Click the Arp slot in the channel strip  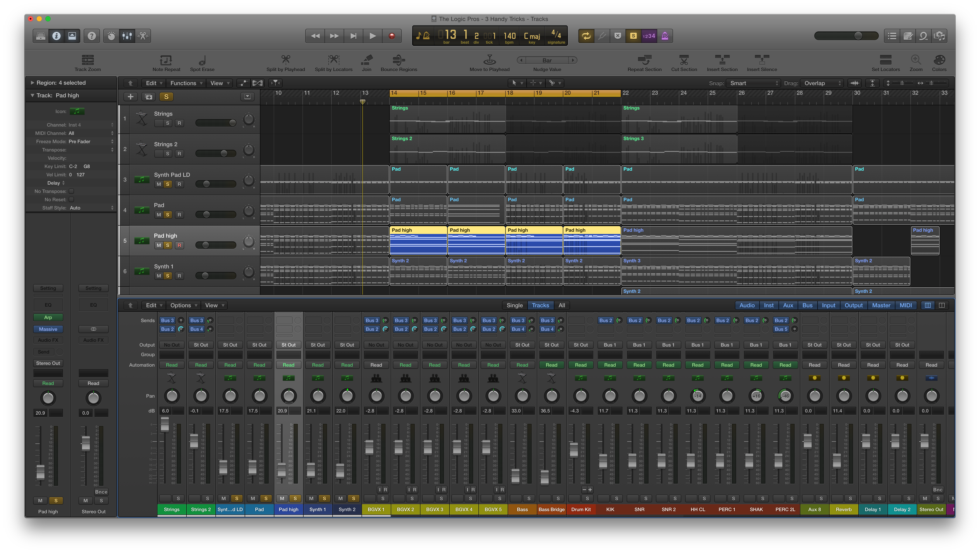click(x=48, y=317)
